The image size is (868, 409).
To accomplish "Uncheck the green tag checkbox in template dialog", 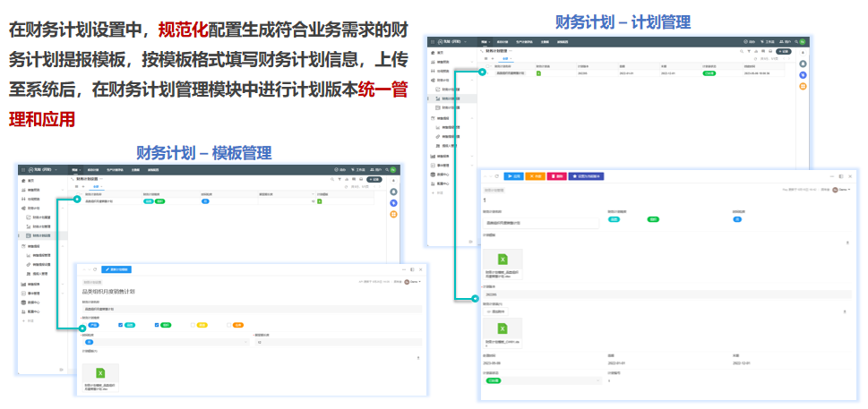I will 158,325.
